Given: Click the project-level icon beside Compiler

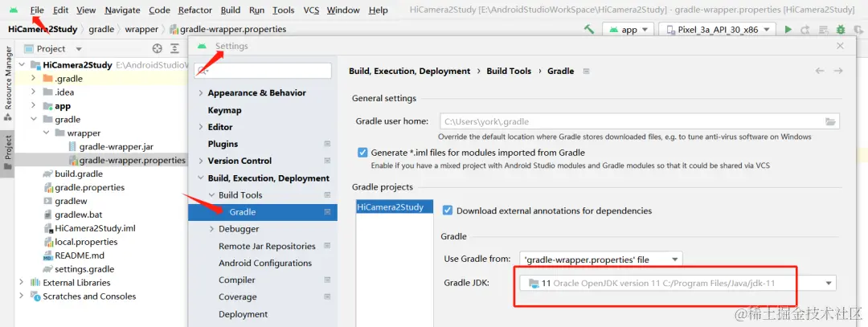Looking at the screenshot, I should click(327, 280).
